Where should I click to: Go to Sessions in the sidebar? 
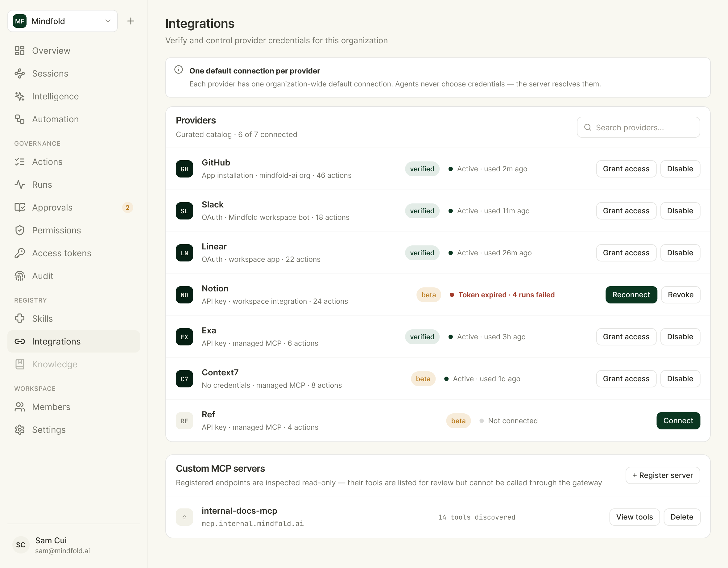point(74,73)
